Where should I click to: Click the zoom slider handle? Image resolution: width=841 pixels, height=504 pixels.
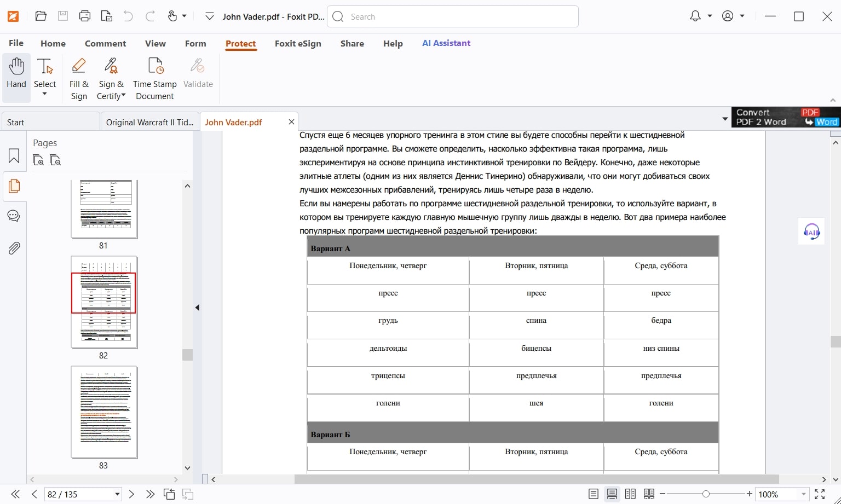(x=706, y=494)
